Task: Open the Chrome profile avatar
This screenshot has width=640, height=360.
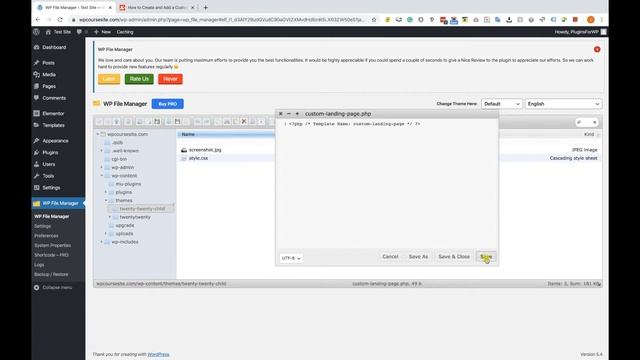Action: [591, 20]
